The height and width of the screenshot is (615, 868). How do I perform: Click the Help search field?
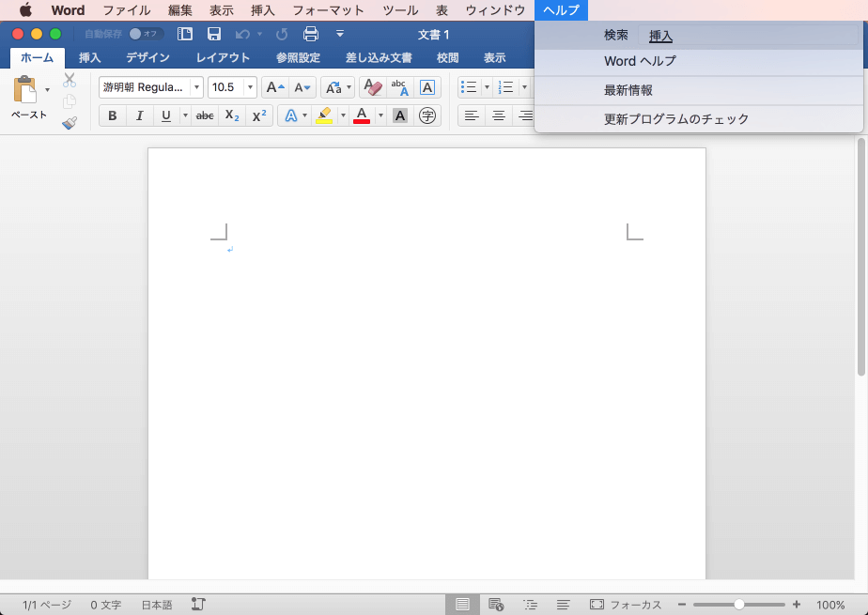tap(748, 36)
